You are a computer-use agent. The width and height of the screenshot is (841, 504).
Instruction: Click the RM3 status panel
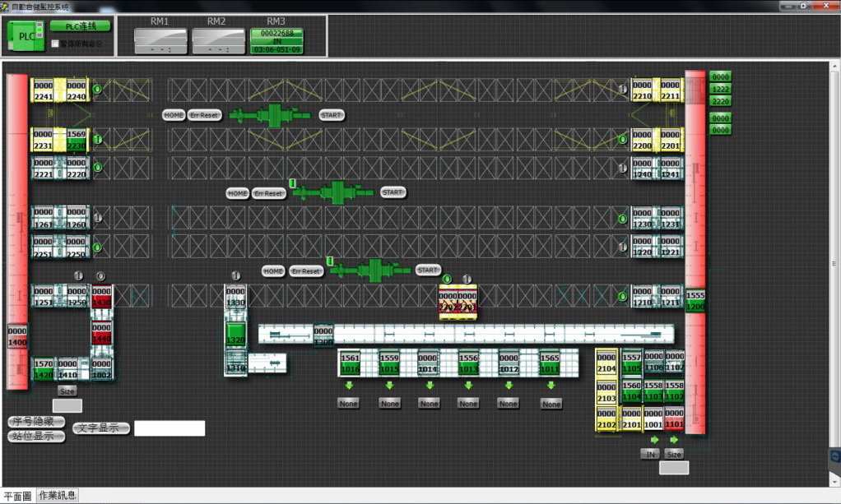click(276, 41)
